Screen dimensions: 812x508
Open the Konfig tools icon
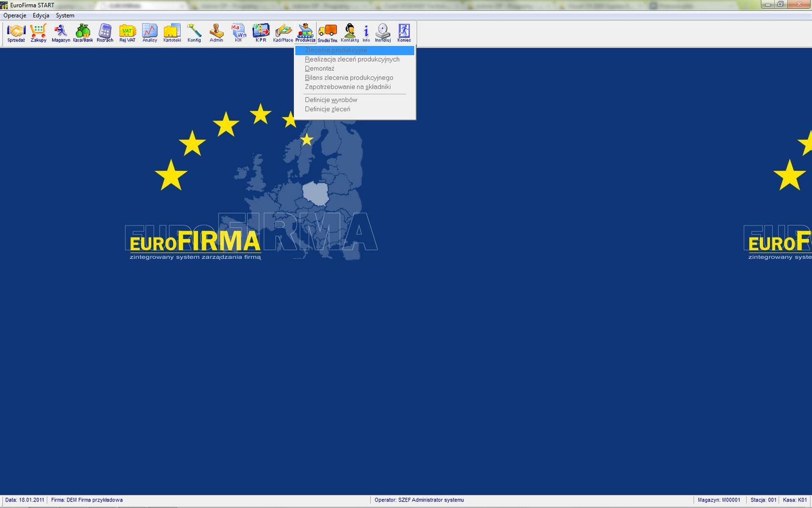[194, 33]
